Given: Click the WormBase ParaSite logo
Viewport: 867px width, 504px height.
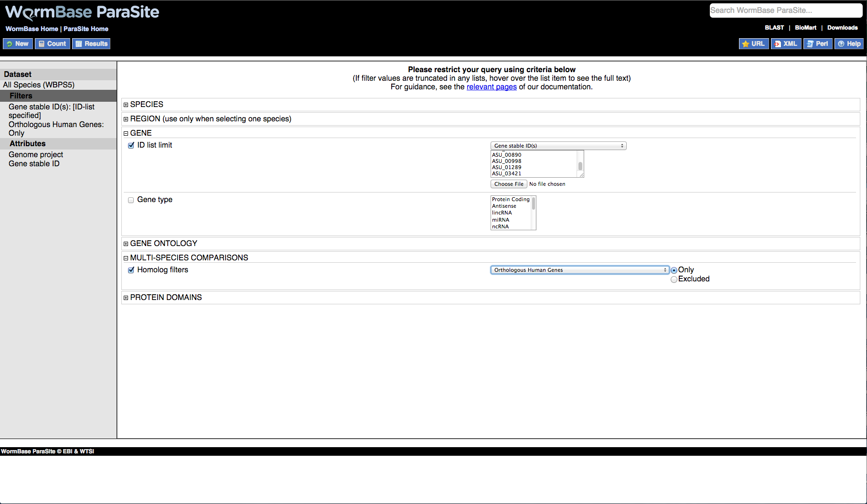Looking at the screenshot, I should click(82, 12).
